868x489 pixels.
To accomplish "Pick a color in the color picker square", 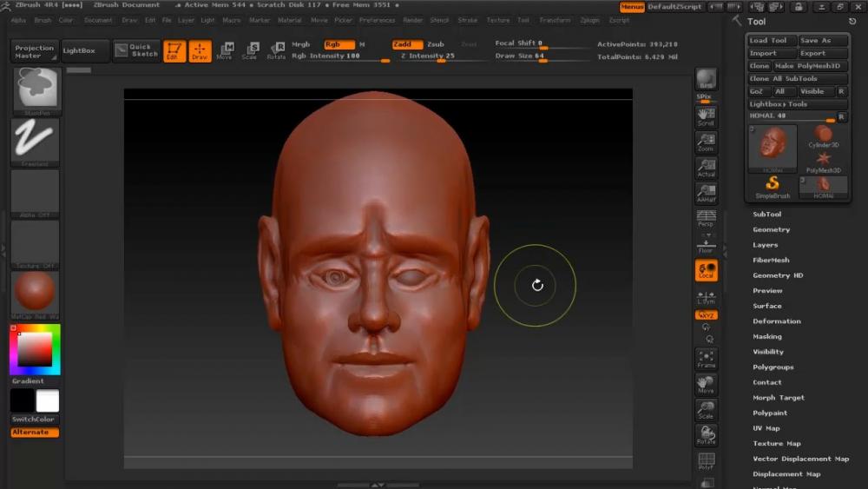I will tap(35, 349).
